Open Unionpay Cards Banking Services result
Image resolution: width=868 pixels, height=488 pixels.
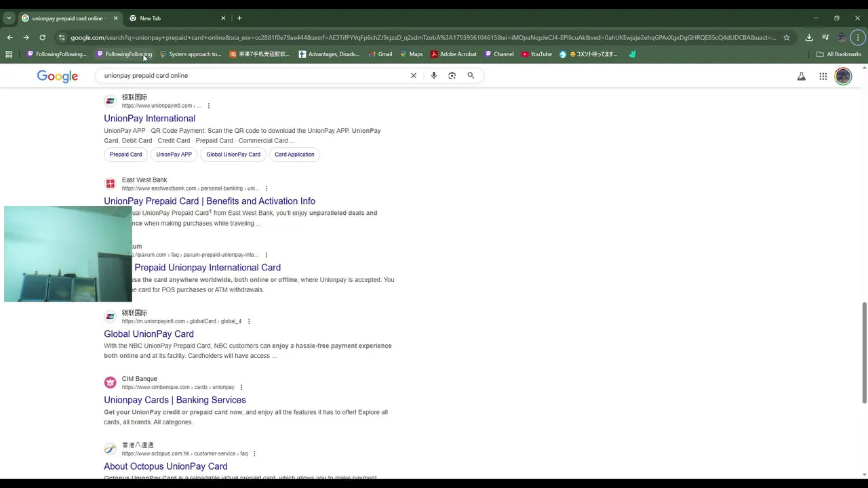[x=175, y=400]
